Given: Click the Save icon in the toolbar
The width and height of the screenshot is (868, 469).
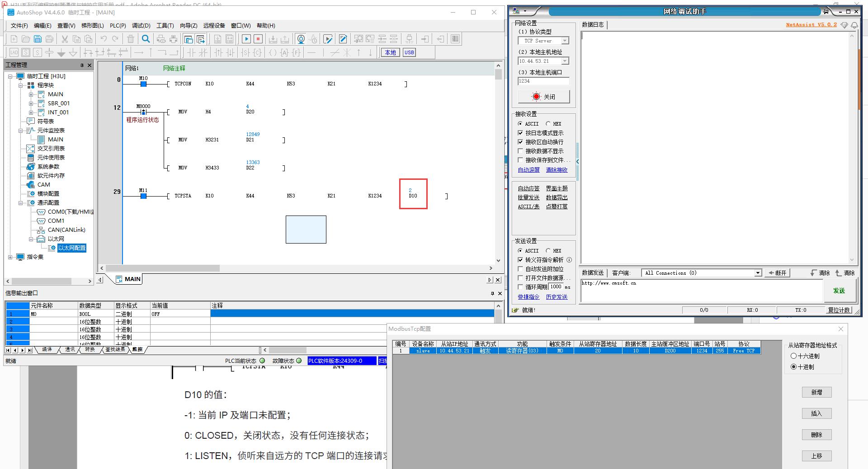Looking at the screenshot, I should click(x=38, y=39).
